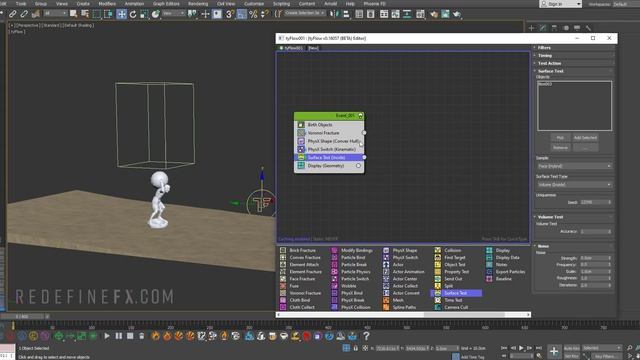The height and width of the screenshot is (360, 640).
Task: Open the Mirror tool in main toolbar
Action: [334, 14]
